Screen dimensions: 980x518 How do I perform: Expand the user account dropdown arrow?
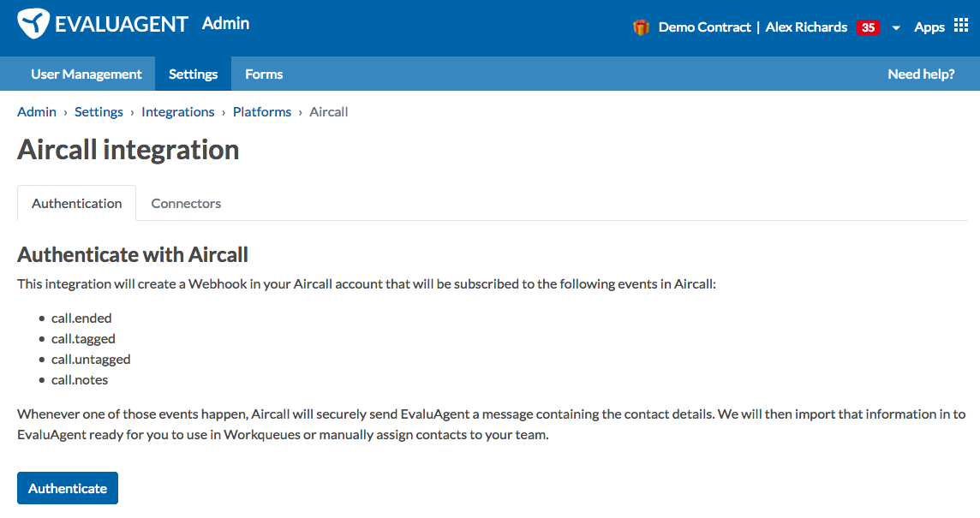(896, 28)
